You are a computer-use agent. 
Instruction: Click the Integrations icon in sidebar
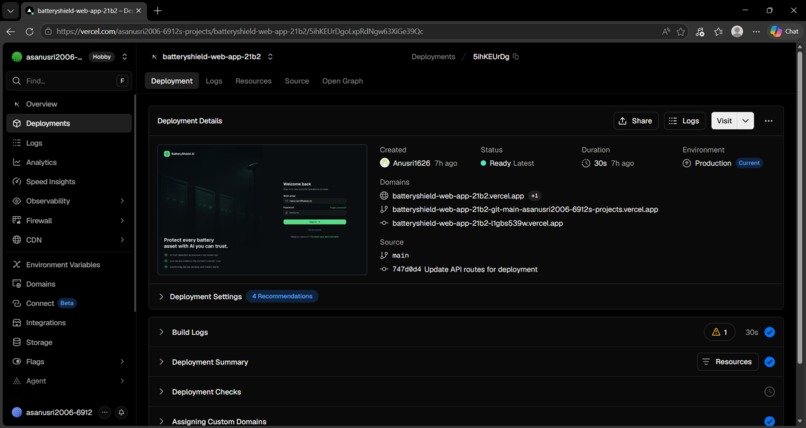coord(16,323)
